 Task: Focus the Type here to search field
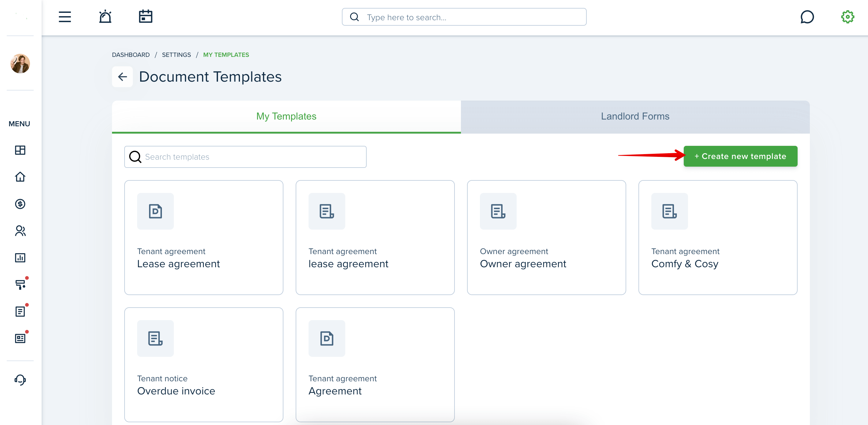pos(464,17)
